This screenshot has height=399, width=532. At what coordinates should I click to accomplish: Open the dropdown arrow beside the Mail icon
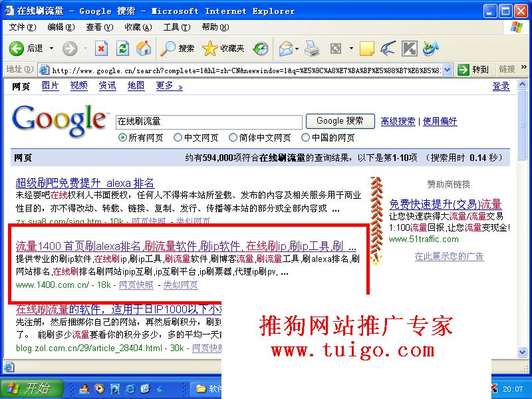[x=297, y=49]
